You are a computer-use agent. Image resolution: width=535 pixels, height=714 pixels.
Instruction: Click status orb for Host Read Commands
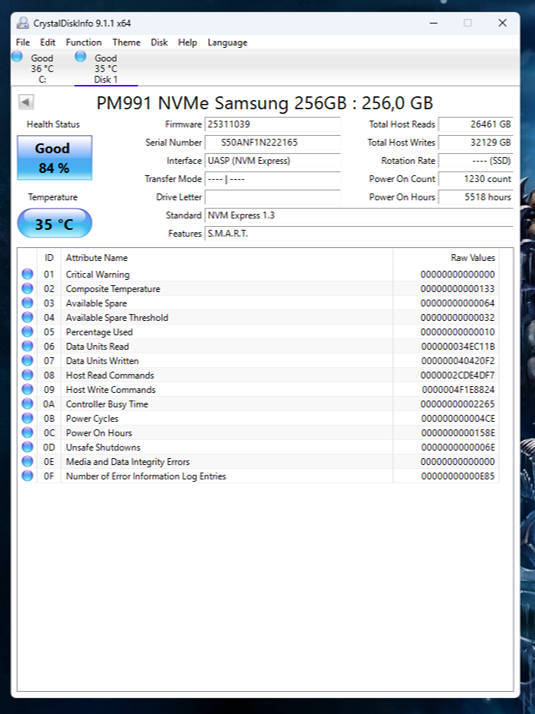point(27,375)
